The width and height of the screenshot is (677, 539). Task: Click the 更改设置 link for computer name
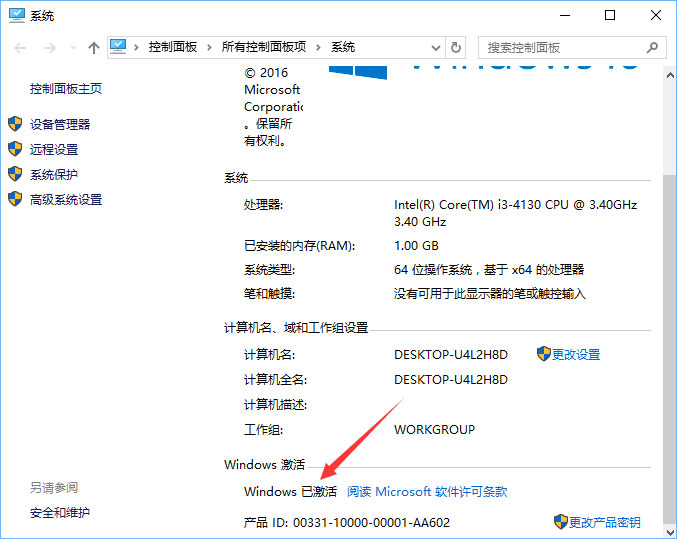(576, 354)
